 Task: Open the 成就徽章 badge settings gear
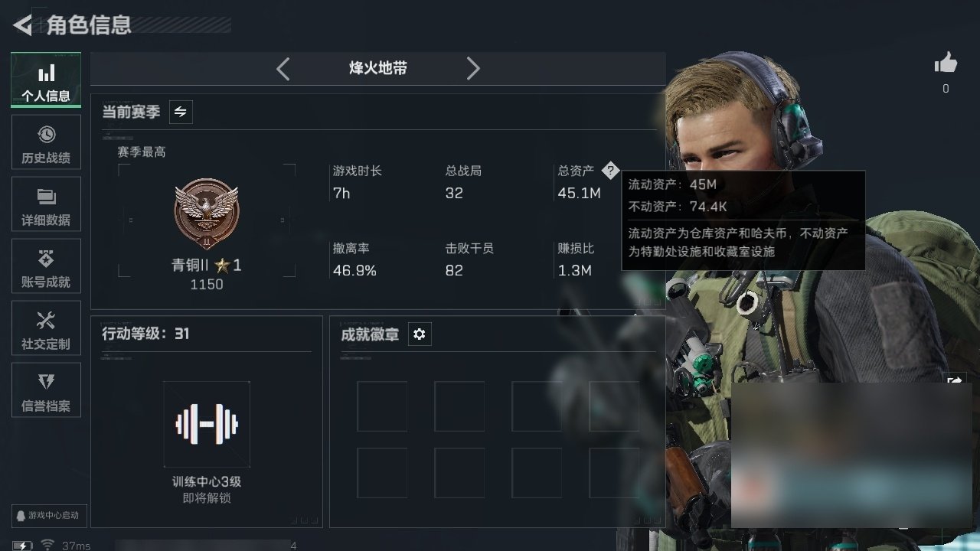(420, 334)
